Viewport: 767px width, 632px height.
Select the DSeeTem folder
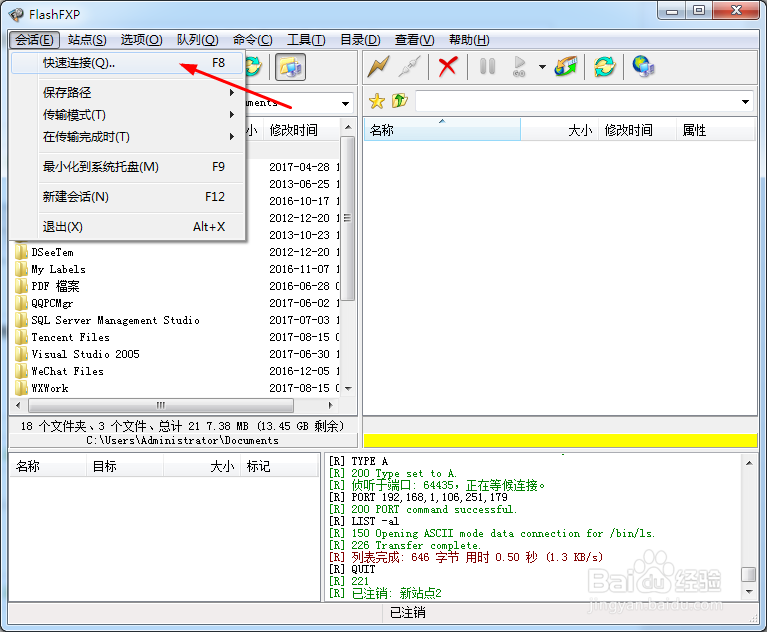pyautogui.click(x=52, y=252)
